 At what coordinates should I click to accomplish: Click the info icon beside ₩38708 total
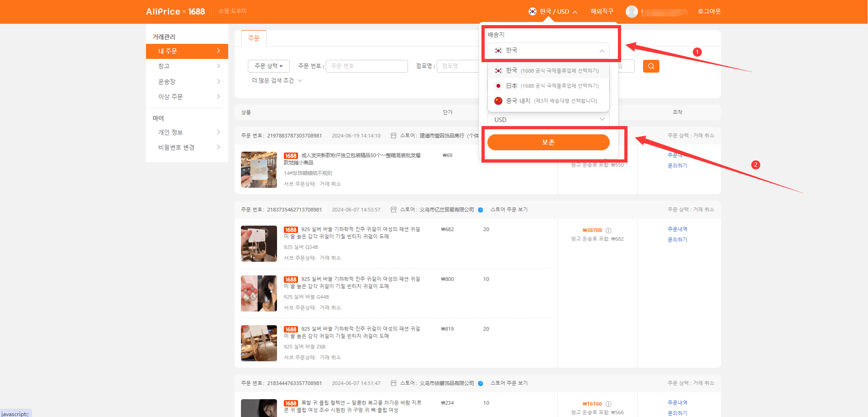coord(608,231)
